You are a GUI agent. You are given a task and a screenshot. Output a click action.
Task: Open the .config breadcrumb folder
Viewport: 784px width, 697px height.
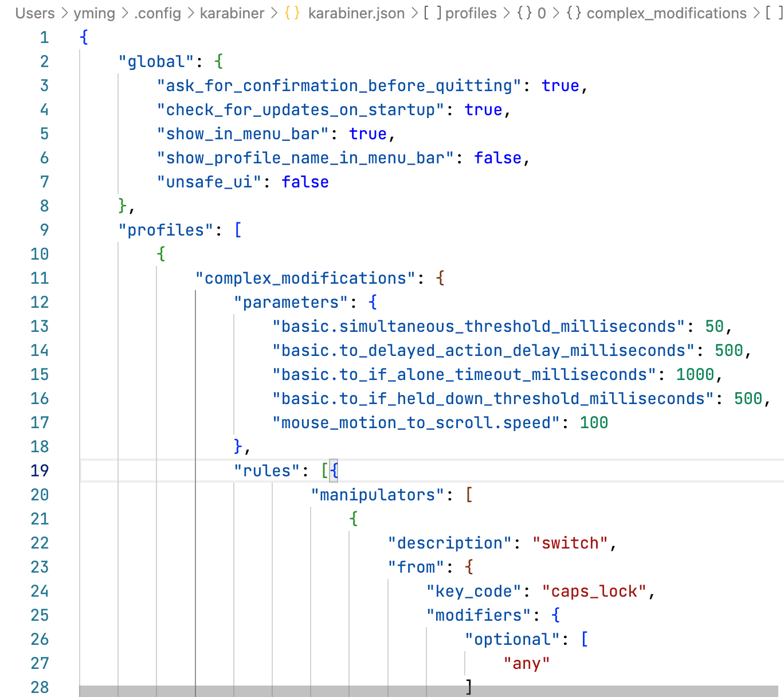(158, 13)
